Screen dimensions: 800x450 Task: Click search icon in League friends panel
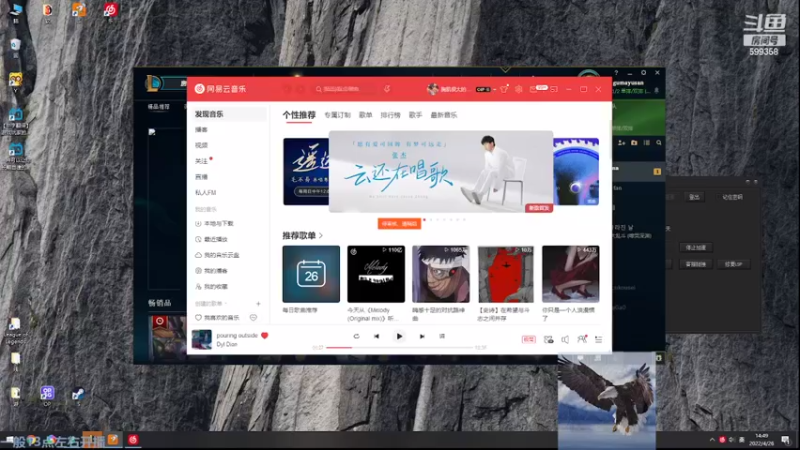tap(659, 143)
